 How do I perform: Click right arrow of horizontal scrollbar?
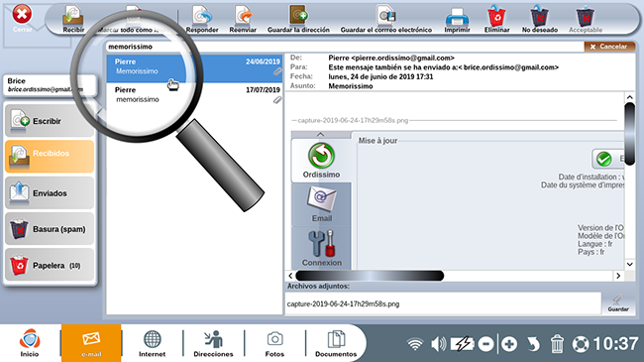(618, 276)
